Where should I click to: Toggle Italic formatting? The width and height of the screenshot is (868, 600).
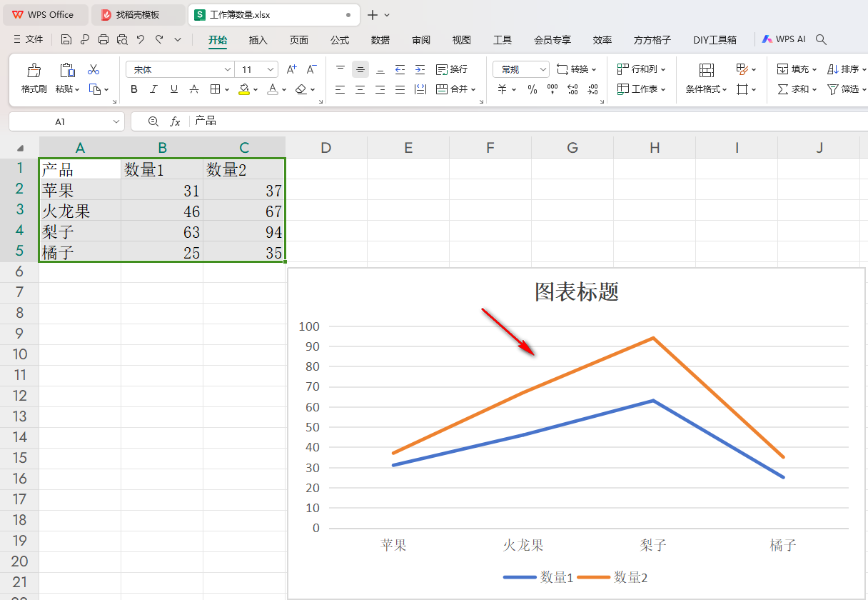(154, 89)
